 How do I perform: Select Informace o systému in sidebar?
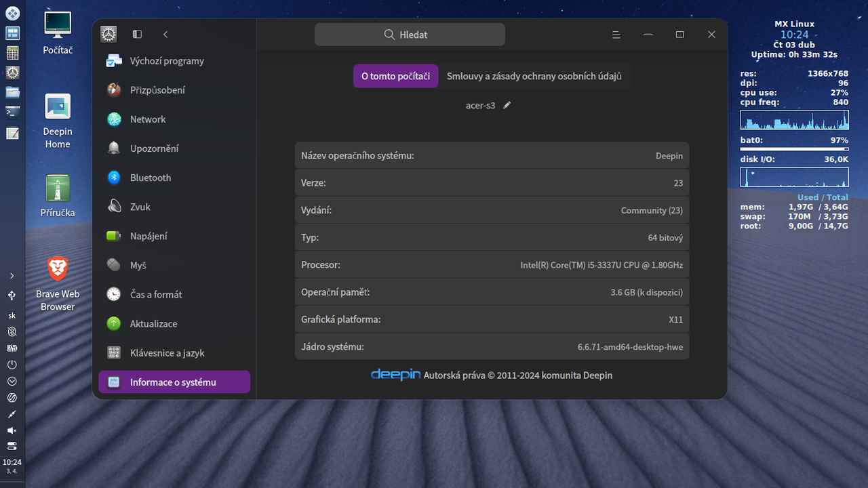[x=174, y=382]
